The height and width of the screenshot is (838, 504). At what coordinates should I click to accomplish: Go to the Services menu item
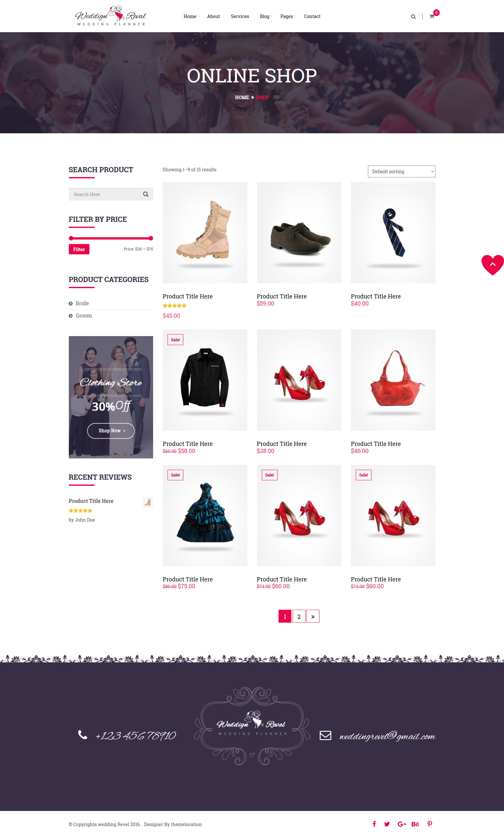pyautogui.click(x=240, y=16)
